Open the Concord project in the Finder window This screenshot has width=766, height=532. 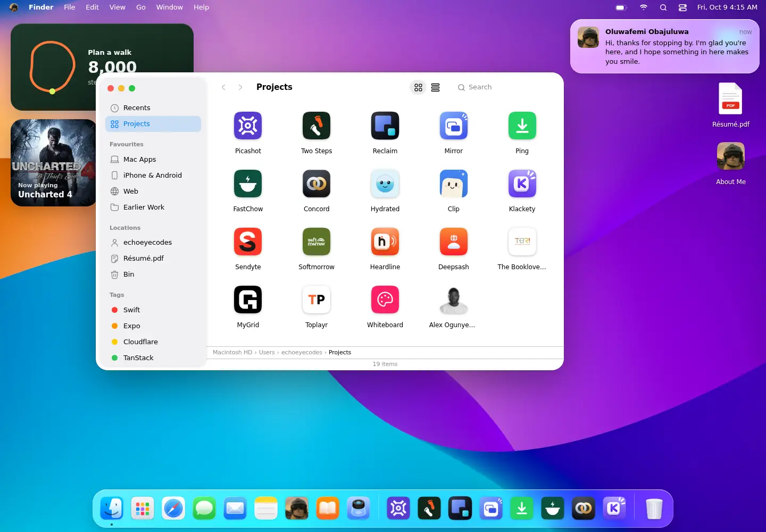[x=317, y=184]
